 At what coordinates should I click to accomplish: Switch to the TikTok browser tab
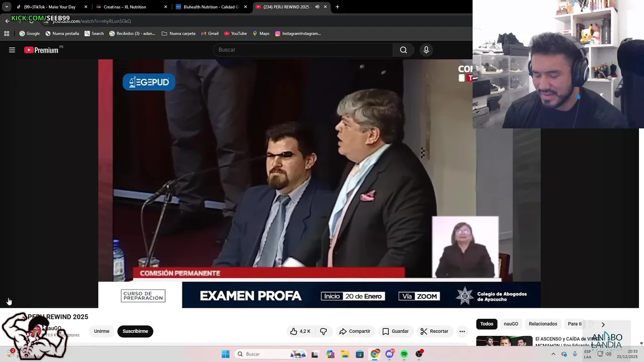[49, 7]
